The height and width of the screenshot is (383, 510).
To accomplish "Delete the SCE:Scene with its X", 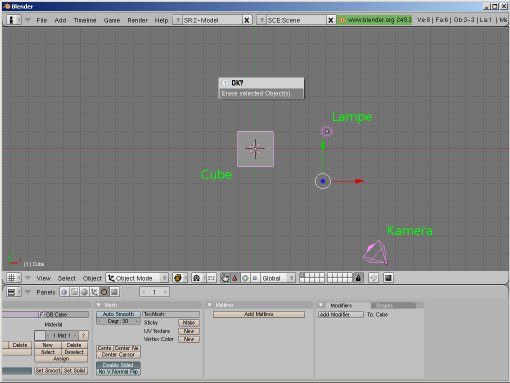I will [330, 20].
